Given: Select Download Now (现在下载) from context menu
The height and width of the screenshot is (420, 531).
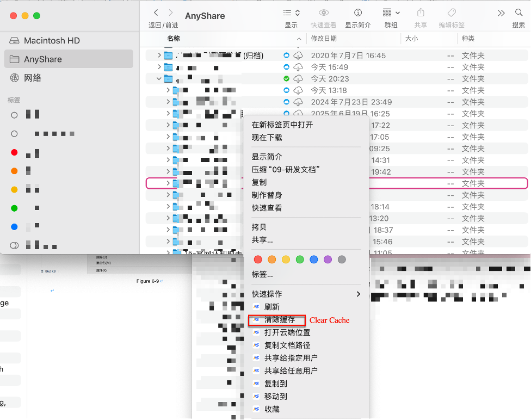Looking at the screenshot, I should [267, 138].
